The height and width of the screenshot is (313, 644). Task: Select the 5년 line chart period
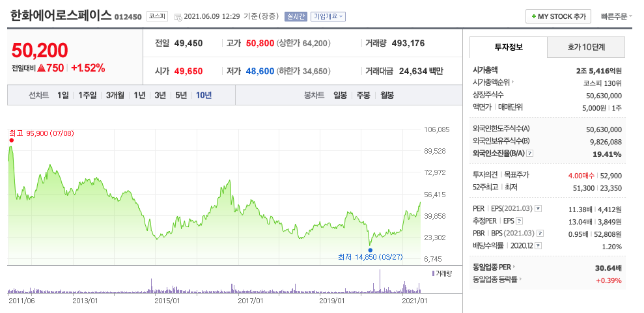click(x=181, y=95)
